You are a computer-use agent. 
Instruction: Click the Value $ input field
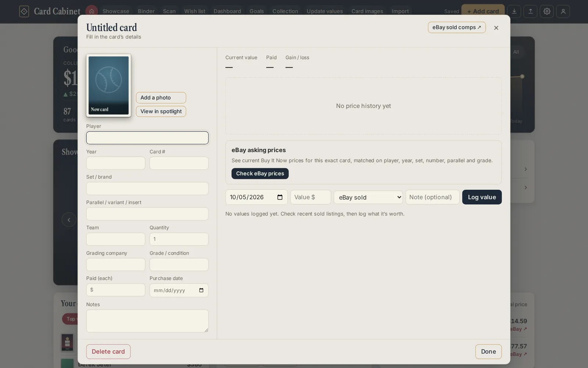click(311, 197)
